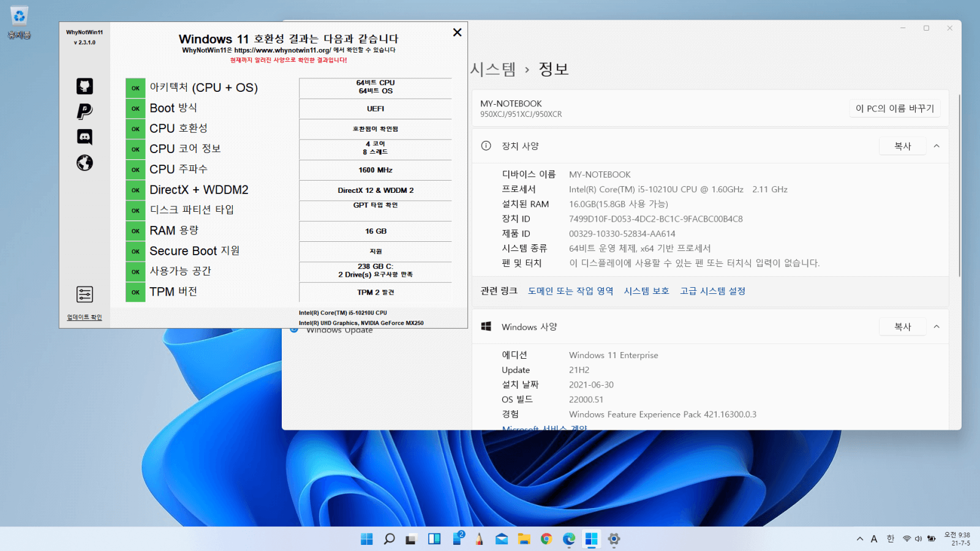Click the 'UEFI' boot result cell

tap(375, 108)
